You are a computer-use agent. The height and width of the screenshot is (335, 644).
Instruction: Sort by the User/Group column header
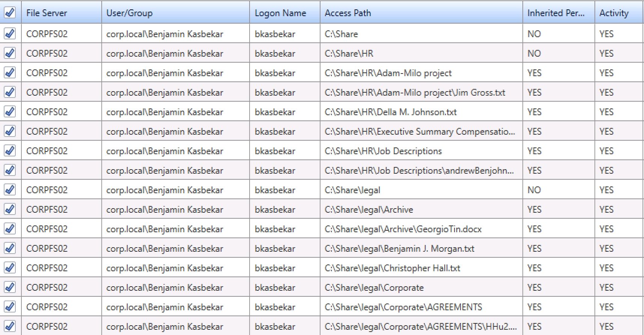tap(129, 13)
